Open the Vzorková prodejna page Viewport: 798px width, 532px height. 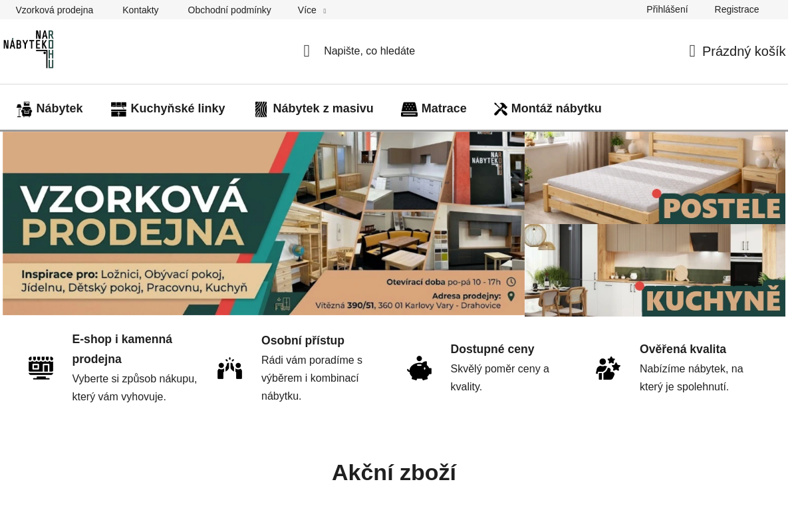[x=55, y=10]
